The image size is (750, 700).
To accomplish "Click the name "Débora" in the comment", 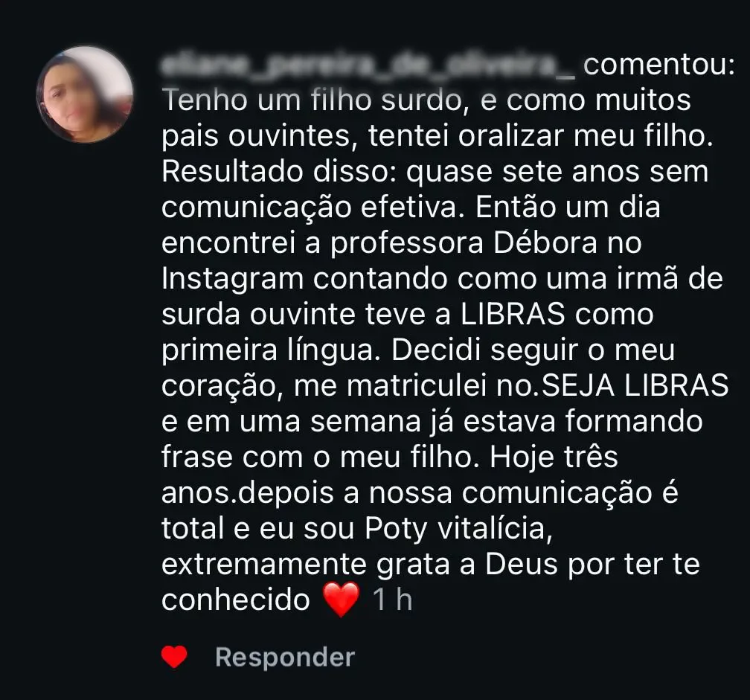I will 545,243.
